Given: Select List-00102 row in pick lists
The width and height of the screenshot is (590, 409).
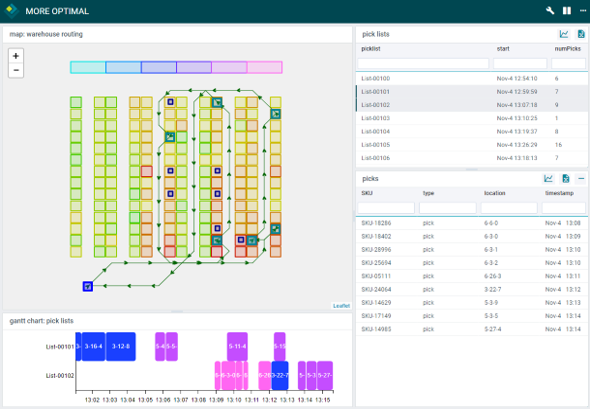Looking at the screenshot, I should (471, 105).
